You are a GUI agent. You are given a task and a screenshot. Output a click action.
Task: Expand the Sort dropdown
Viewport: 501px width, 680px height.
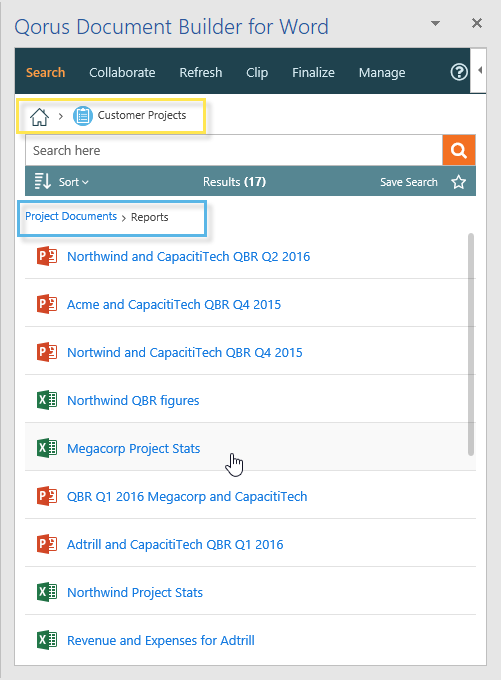73,182
